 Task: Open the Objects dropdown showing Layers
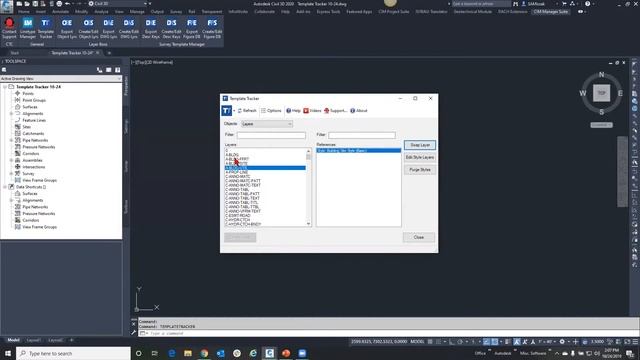pyautogui.click(x=267, y=124)
